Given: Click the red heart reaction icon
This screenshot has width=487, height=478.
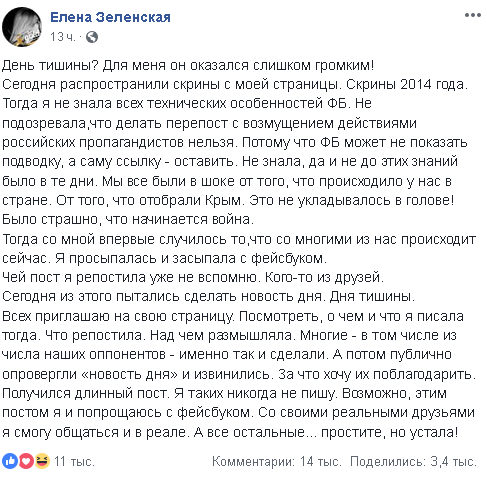Looking at the screenshot, I should tap(26, 461).
